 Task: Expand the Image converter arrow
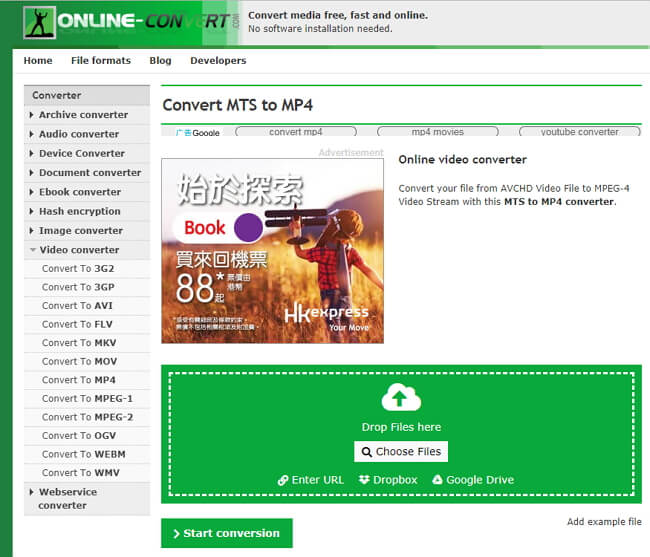click(x=32, y=230)
